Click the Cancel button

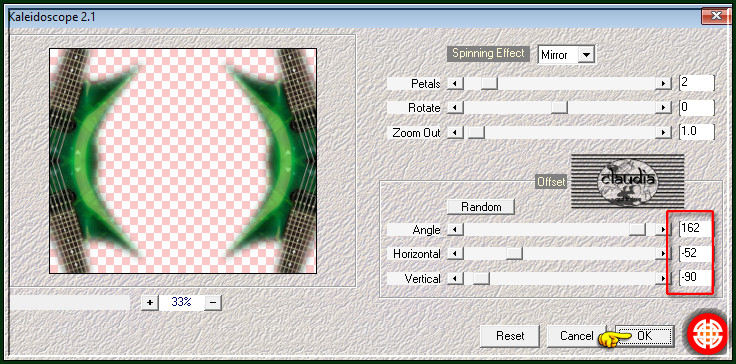pyautogui.click(x=576, y=336)
